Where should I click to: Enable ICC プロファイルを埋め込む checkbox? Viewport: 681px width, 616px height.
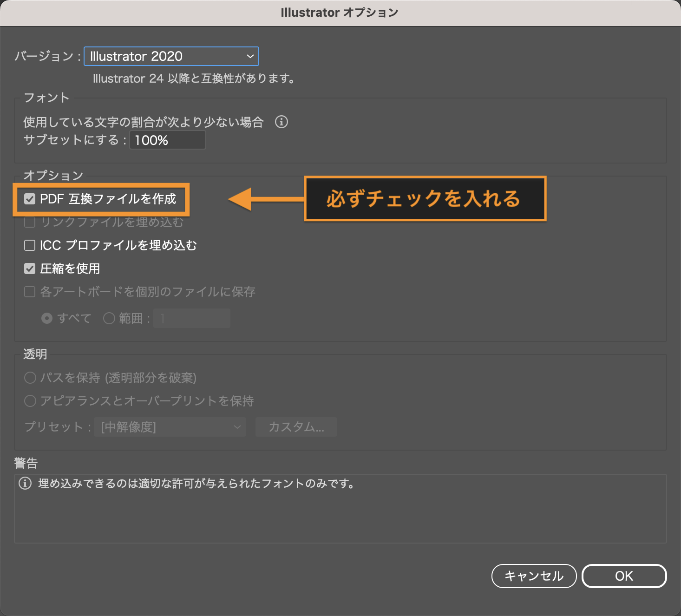pos(30,245)
